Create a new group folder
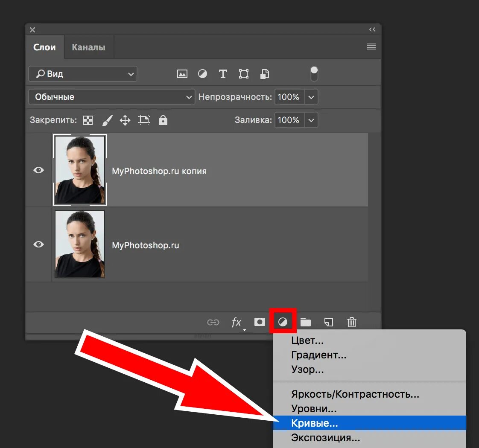This screenshot has height=448, width=479. pyautogui.click(x=306, y=322)
